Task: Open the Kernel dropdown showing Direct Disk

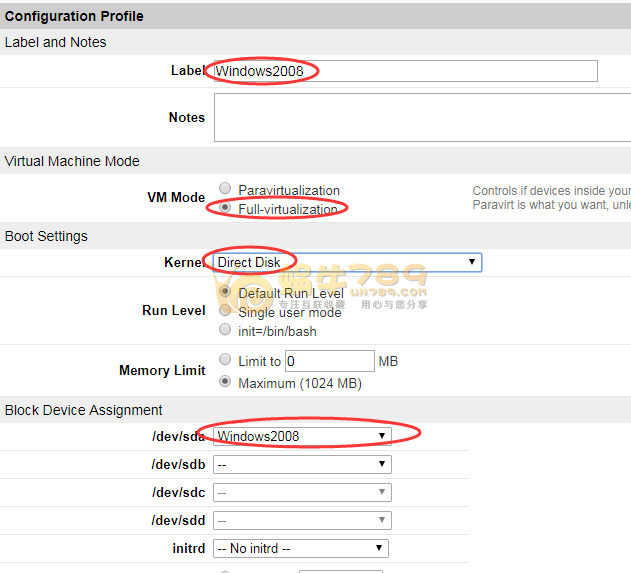Action: 345,262
